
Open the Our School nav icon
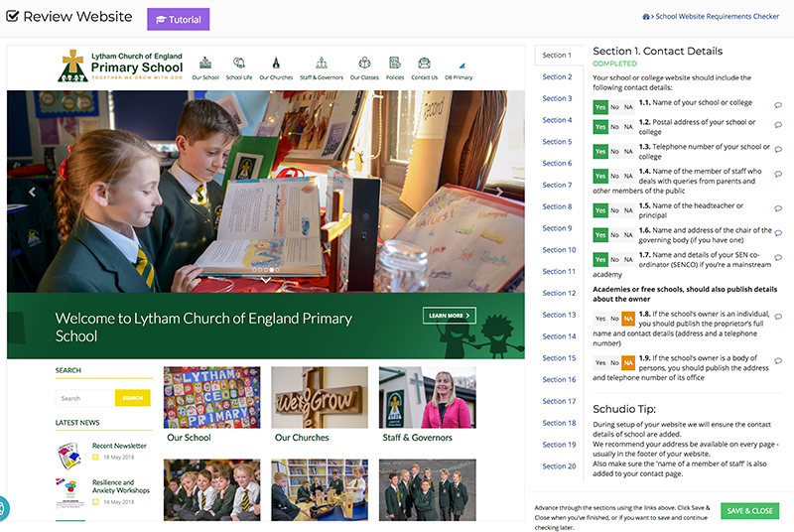click(205, 64)
